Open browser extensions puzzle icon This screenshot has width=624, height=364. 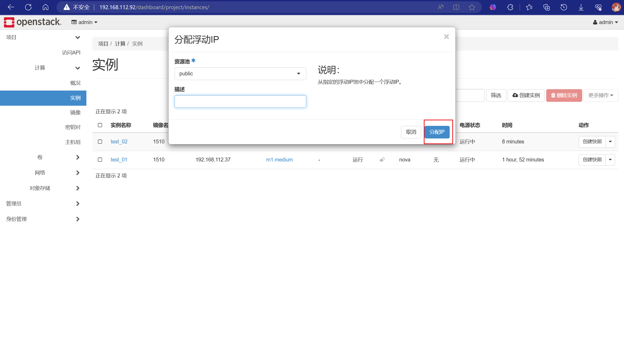pyautogui.click(x=510, y=7)
